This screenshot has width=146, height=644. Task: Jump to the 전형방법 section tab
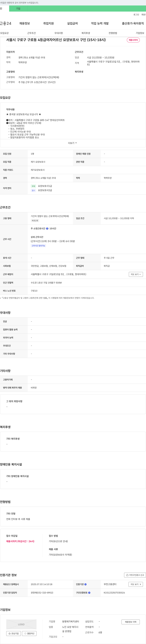[x=113, y=33]
